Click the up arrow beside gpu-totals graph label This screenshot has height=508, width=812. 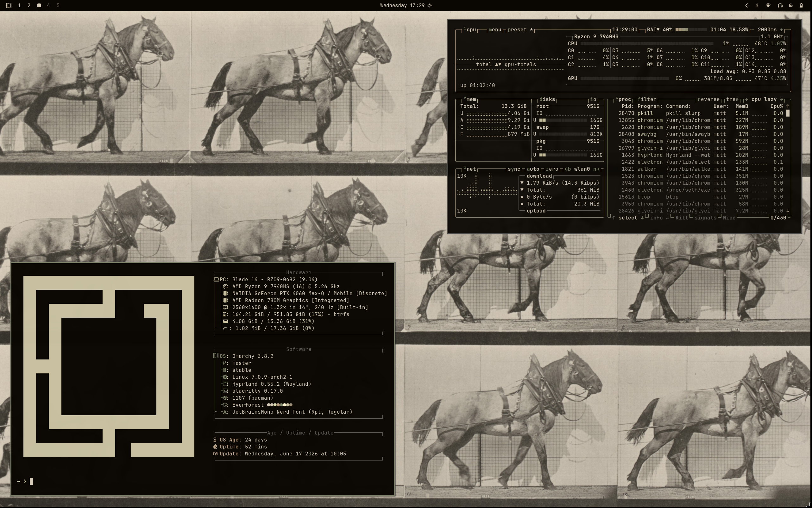pyautogui.click(x=496, y=65)
